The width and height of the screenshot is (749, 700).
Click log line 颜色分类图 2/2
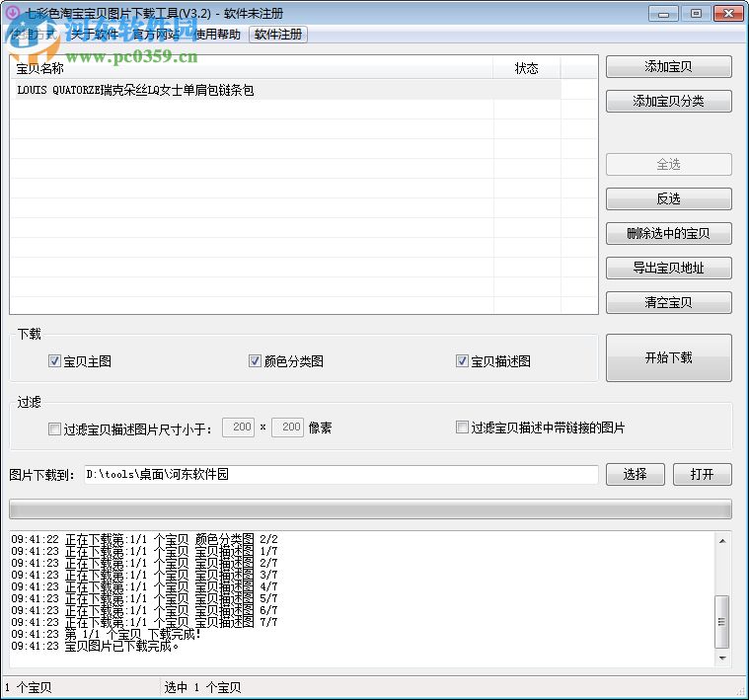[x=144, y=539]
